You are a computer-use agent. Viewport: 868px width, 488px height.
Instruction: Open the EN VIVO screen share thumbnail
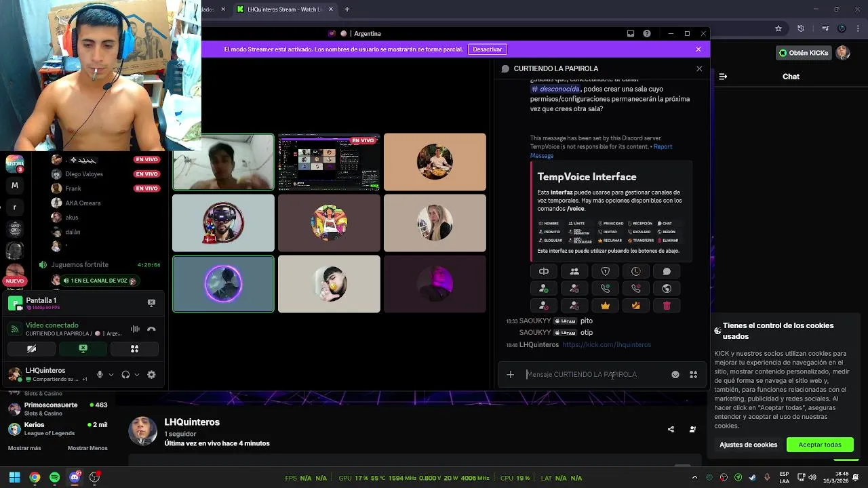(329, 162)
